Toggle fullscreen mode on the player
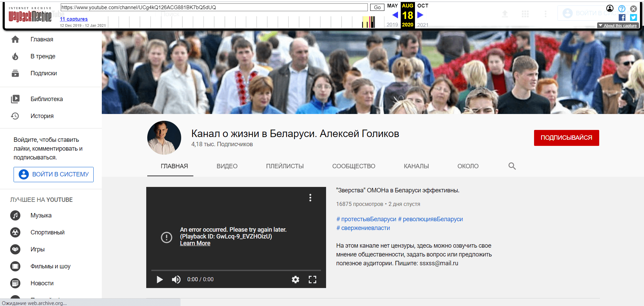This screenshot has height=306, width=644. pyautogui.click(x=312, y=280)
